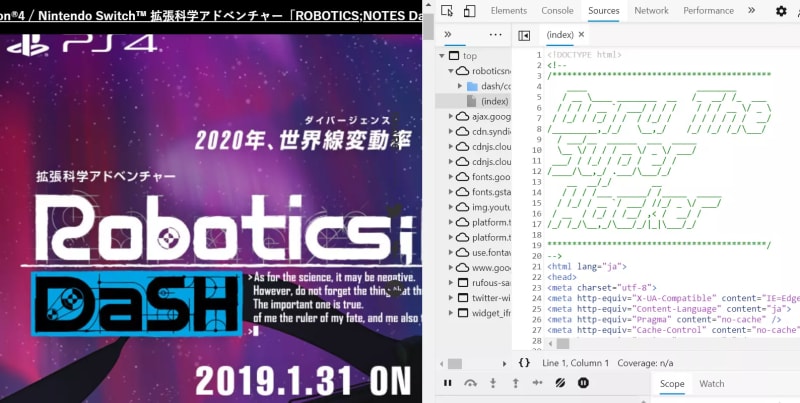This screenshot has width=800, height=403.
Task: Step out of current function
Action: (515, 383)
